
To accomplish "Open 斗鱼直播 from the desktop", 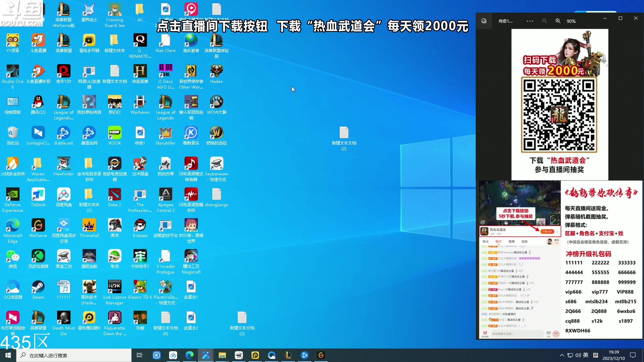I will click(38, 41).
